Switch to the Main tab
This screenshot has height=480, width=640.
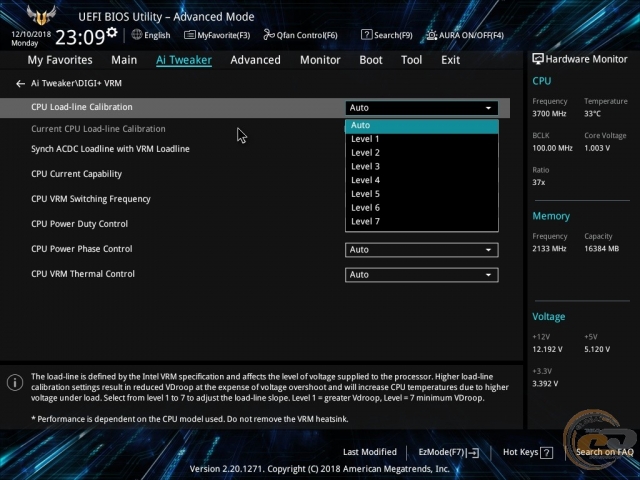(x=124, y=60)
